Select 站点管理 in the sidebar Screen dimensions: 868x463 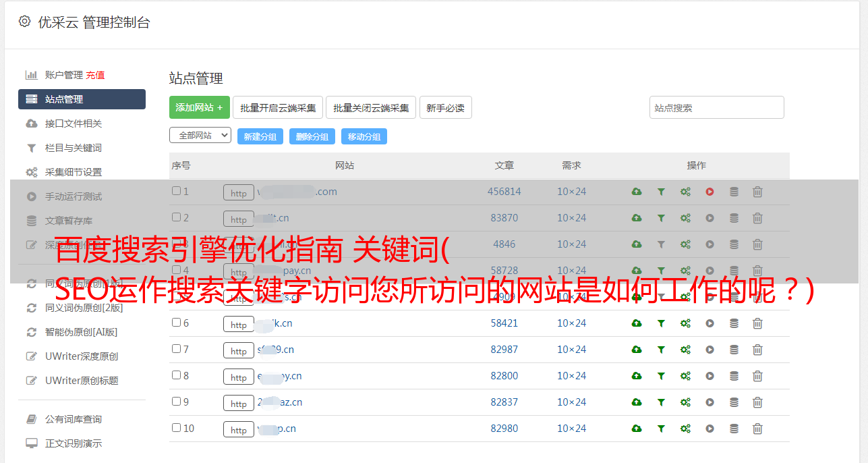click(x=82, y=99)
